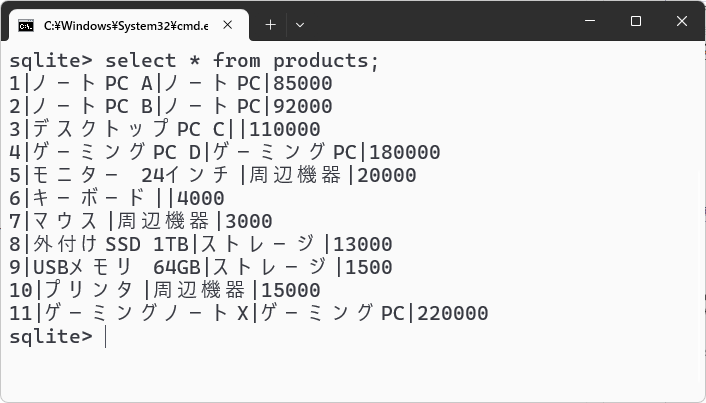This screenshot has height=403, width=706.
Task: Click row 4 ゲーミングPC D 180000
Action: pos(225,152)
